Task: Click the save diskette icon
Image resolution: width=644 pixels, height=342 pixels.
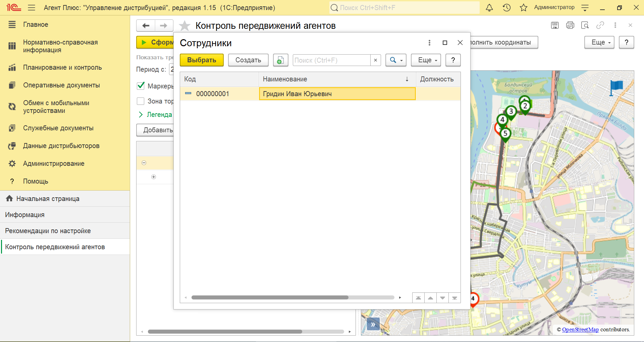Action: (x=555, y=25)
